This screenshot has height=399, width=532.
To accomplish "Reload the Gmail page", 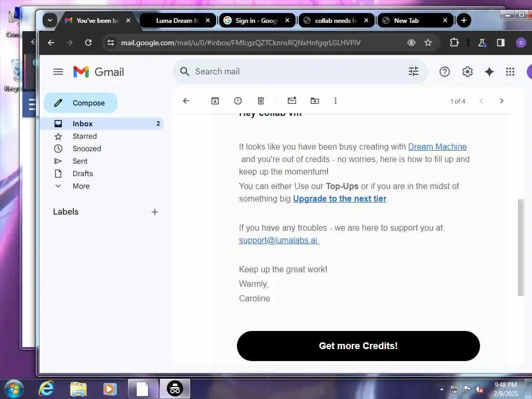I will point(88,43).
